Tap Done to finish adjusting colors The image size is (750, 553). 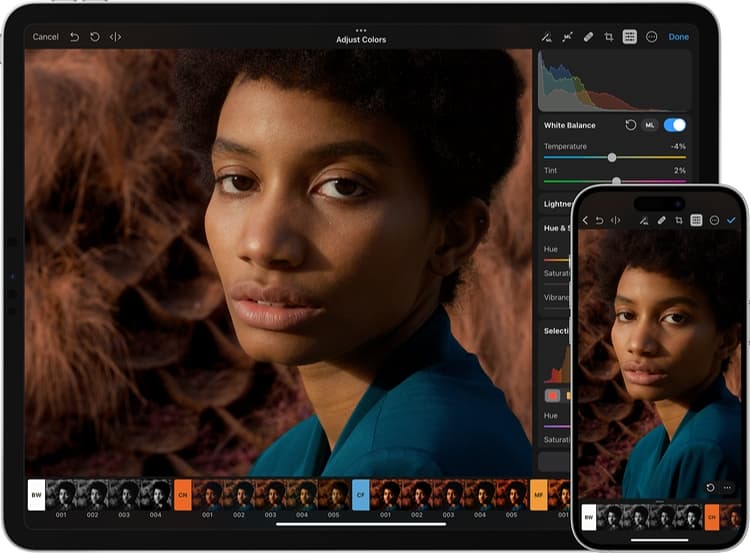678,37
